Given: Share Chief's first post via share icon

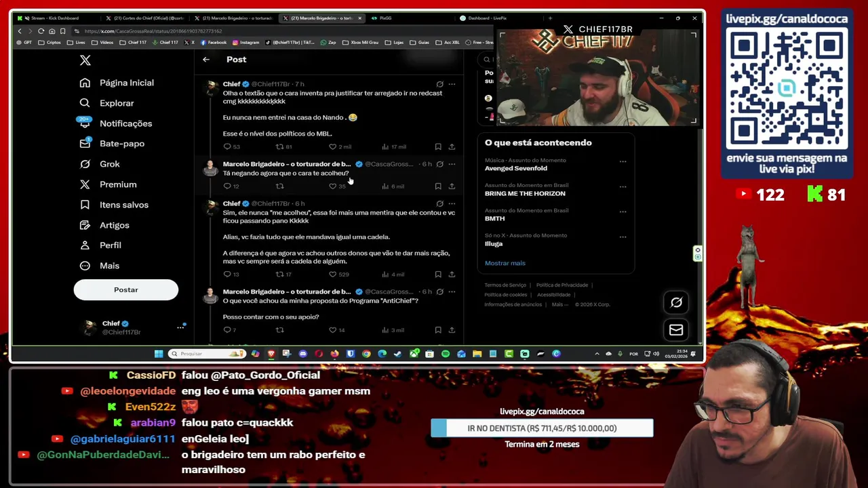Looking at the screenshot, I should click(452, 146).
